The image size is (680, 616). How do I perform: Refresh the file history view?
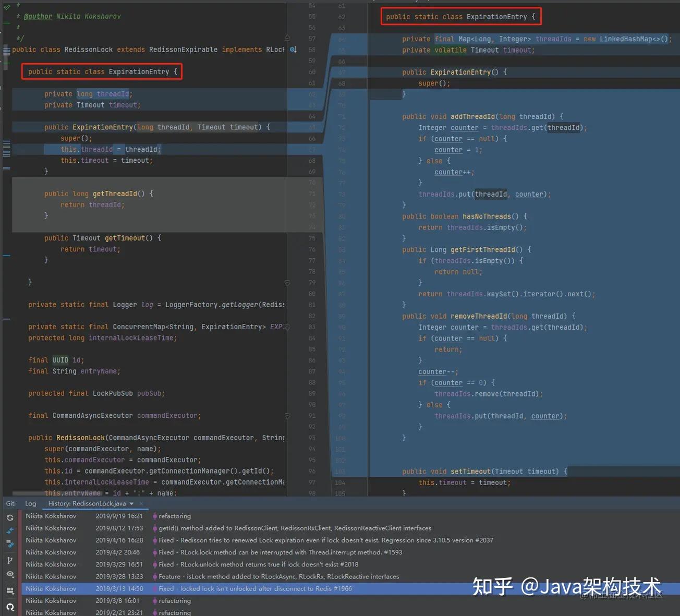tap(10, 517)
